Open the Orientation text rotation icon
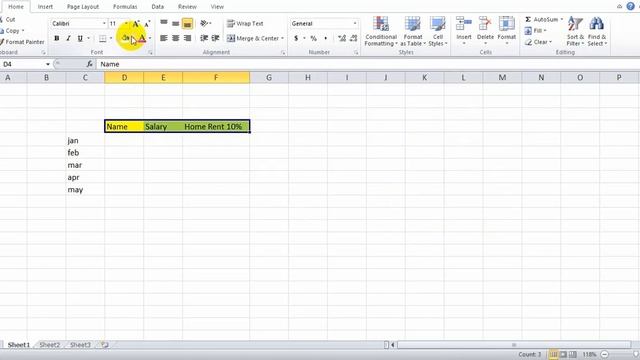The image size is (640, 360). click(204, 23)
